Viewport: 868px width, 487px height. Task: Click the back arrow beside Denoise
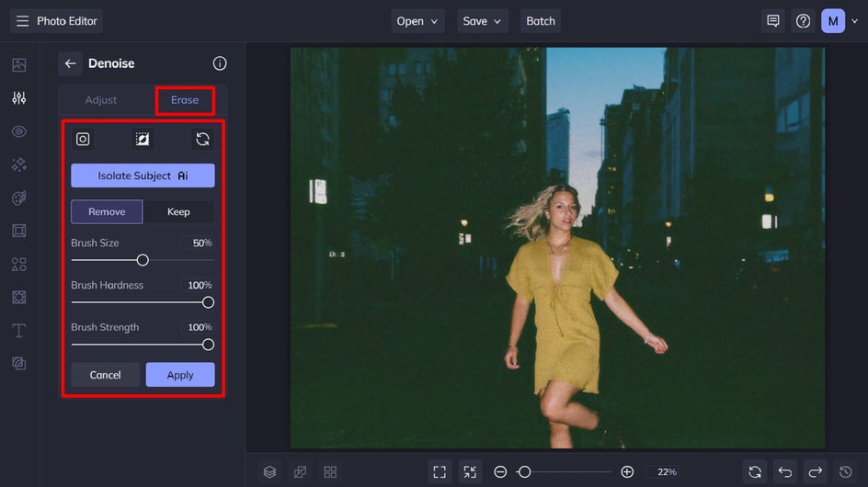70,63
